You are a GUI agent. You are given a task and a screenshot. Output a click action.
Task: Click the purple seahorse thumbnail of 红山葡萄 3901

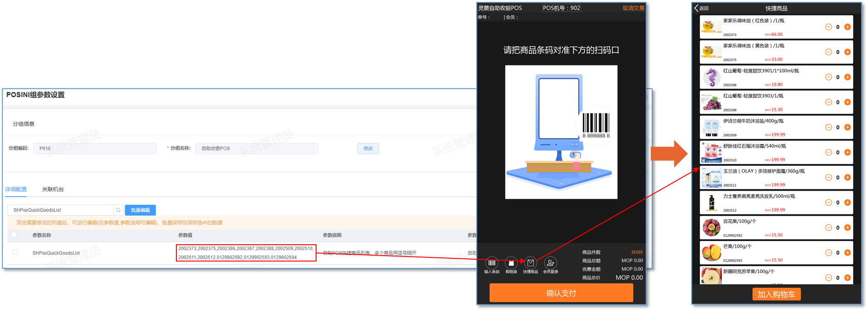711,77
